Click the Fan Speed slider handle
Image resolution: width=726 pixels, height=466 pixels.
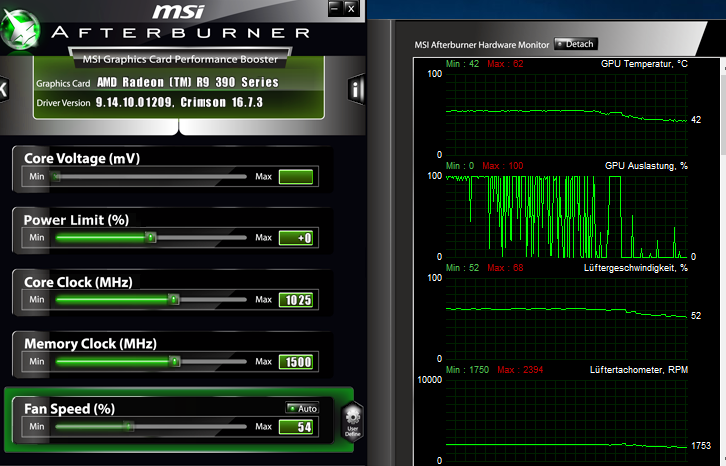(x=129, y=426)
